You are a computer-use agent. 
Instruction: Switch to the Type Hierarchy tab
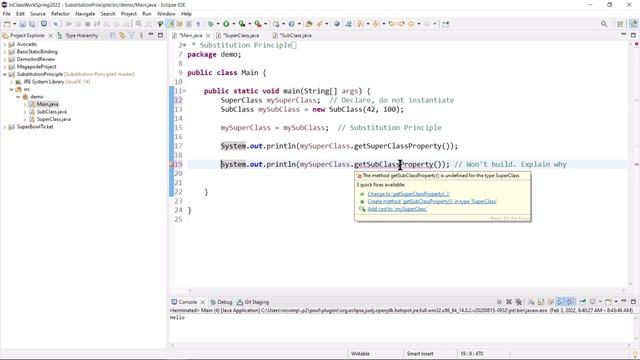pos(78,36)
